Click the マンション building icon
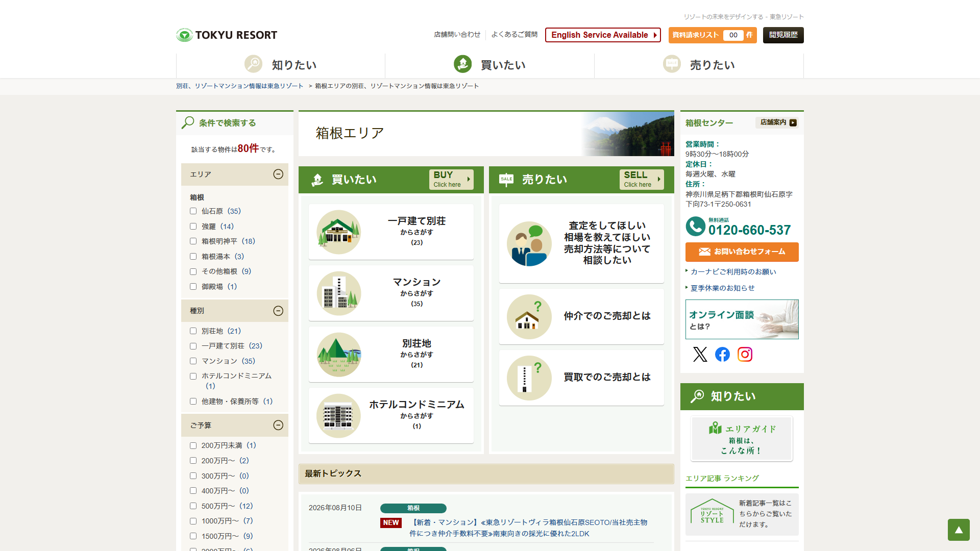 [x=338, y=293]
